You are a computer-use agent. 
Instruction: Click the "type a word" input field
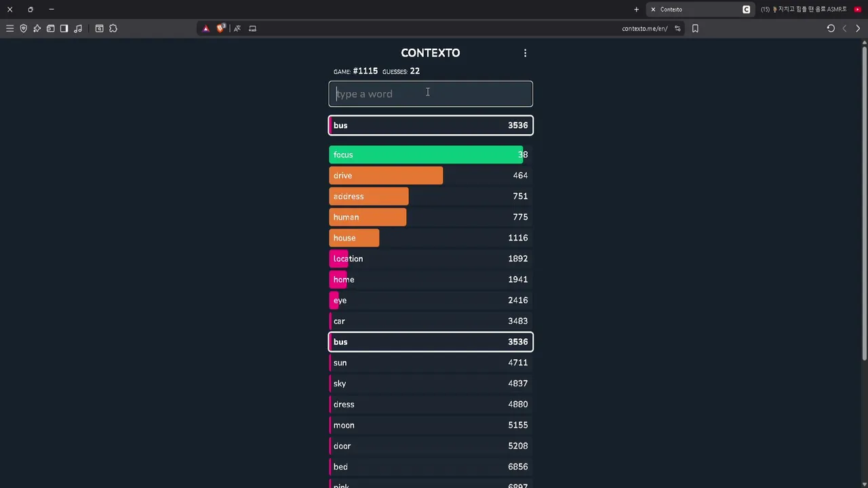[431, 94]
